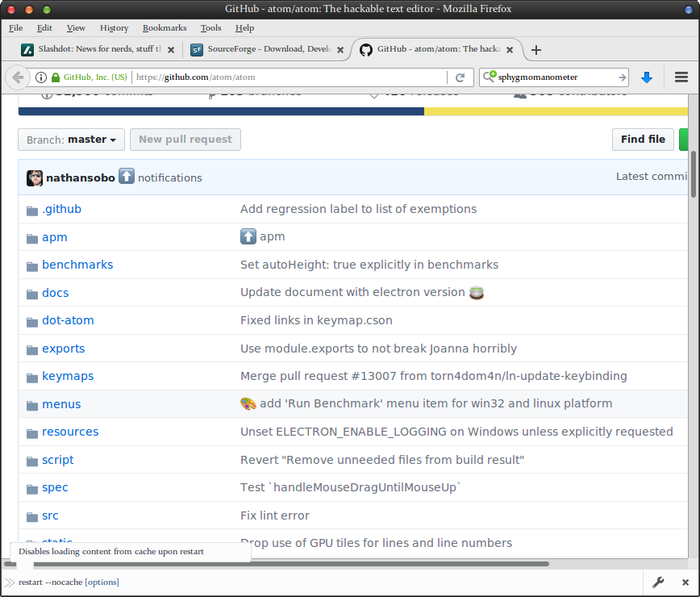Image resolution: width=700 pixels, height=597 pixels.
Task: Open the Tools menu
Action: (x=210, y=27)
